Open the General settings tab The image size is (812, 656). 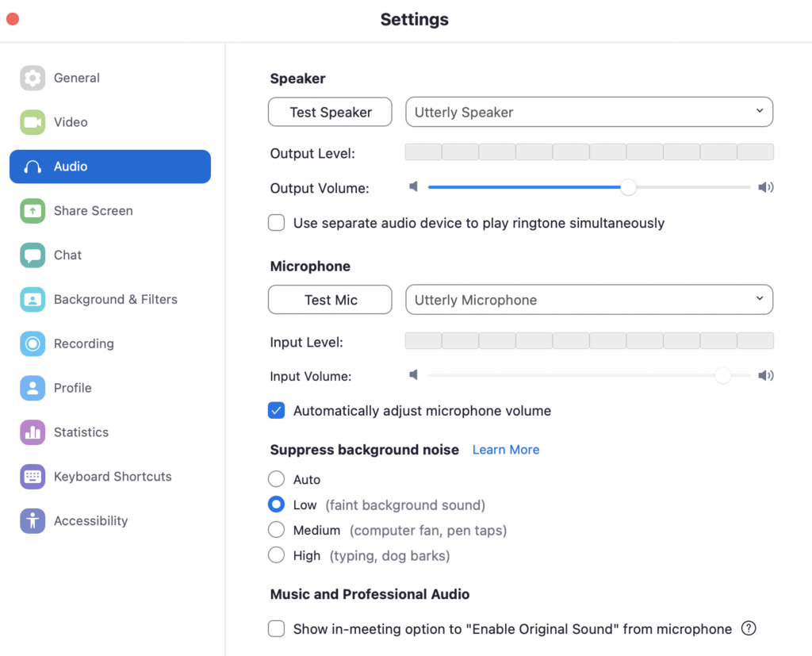tap(109, 79)
